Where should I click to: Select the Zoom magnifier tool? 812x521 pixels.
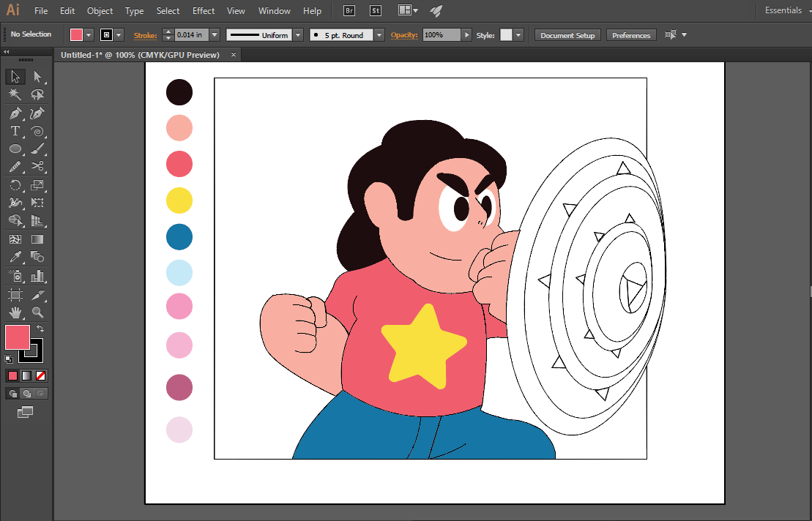click(x=37, y=312)
